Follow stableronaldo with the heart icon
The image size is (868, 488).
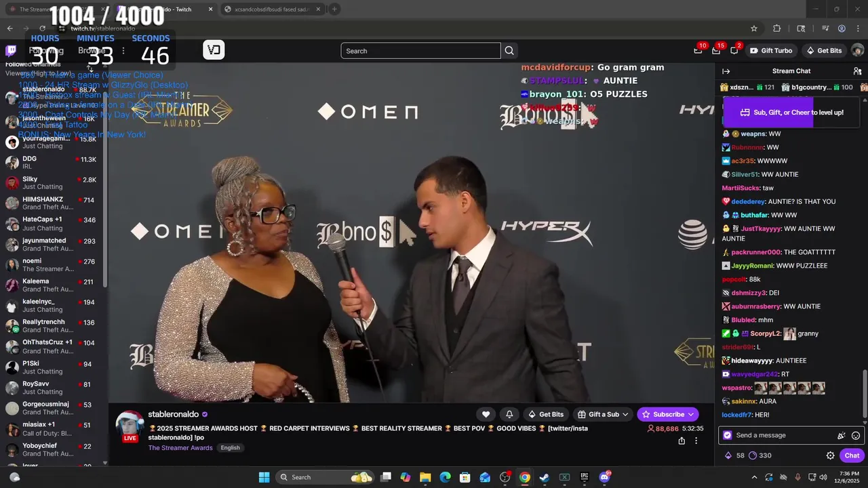point(486,414)
